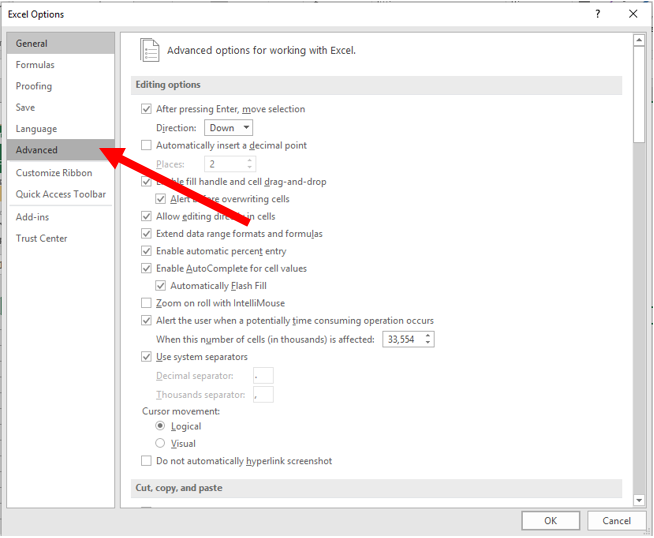Open the Save options category
This screenshot has height=538, width=654.
tap(60, 107)
